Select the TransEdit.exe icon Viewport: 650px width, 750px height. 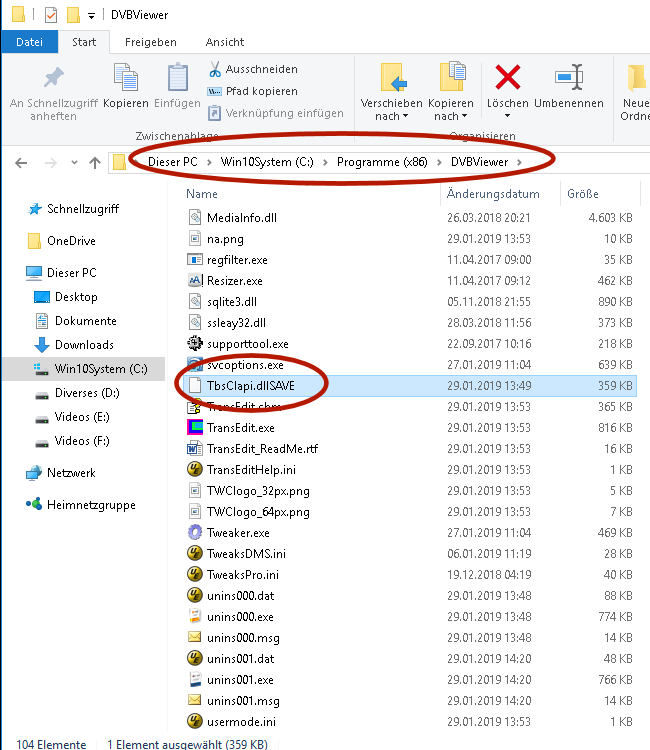click(195, 427)
